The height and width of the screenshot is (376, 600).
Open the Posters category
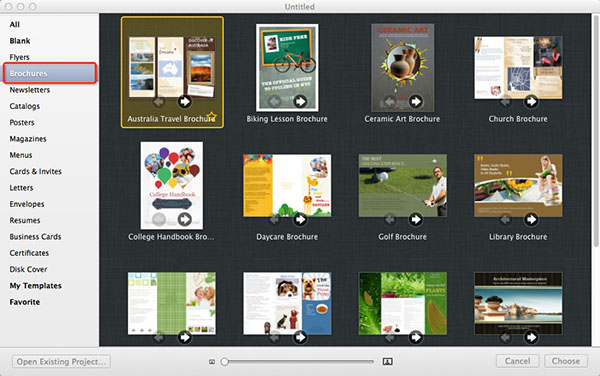coord(22,123)
